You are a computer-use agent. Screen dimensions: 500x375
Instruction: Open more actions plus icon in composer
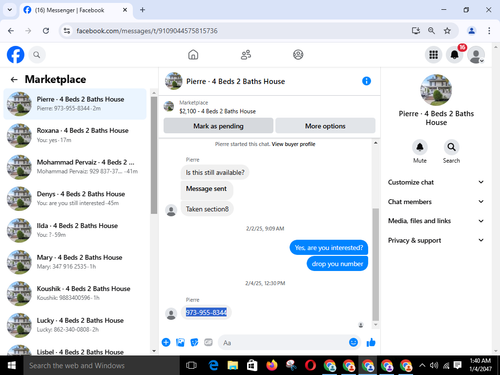[166, 342]
